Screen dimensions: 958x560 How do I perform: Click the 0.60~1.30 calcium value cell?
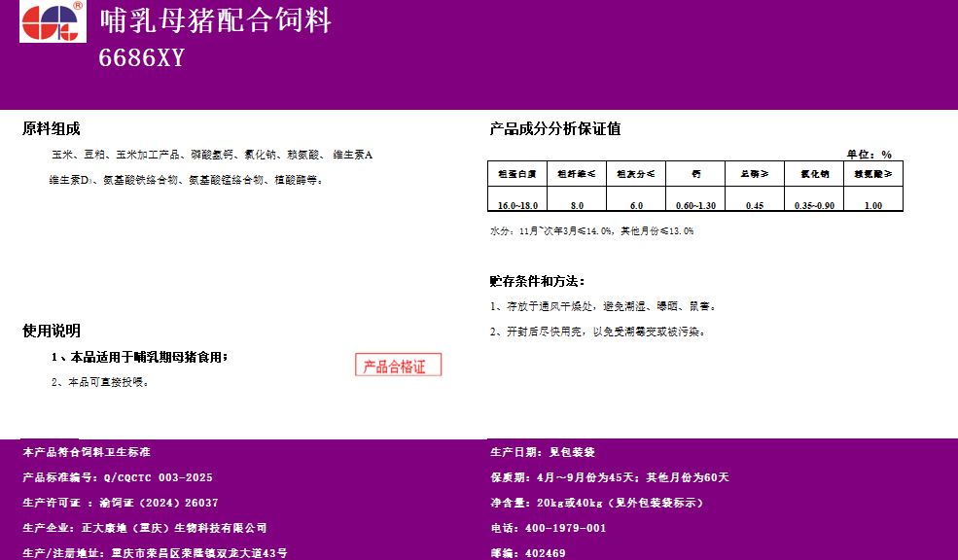point(695,205)
